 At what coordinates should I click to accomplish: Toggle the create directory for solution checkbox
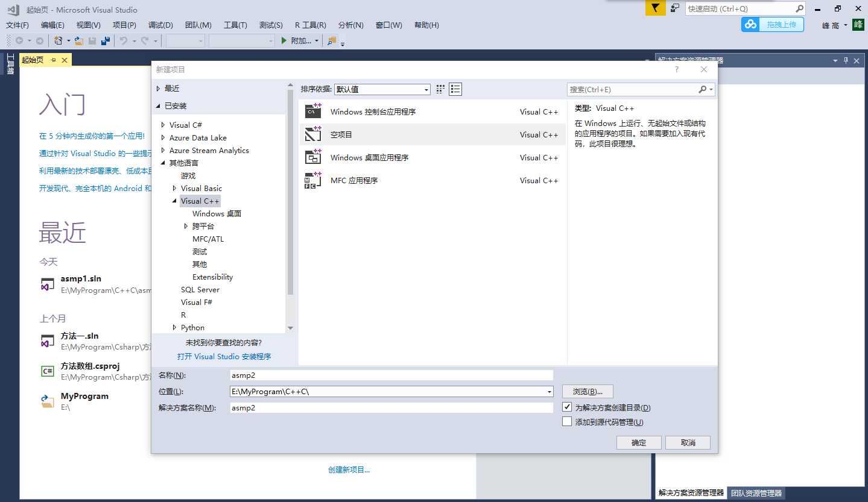567,407
